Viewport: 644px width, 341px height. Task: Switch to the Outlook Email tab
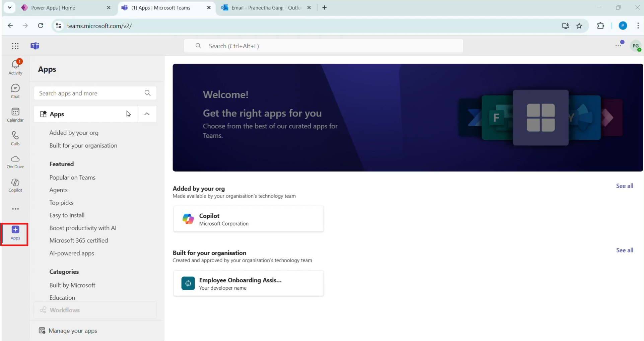click(266, 8)
